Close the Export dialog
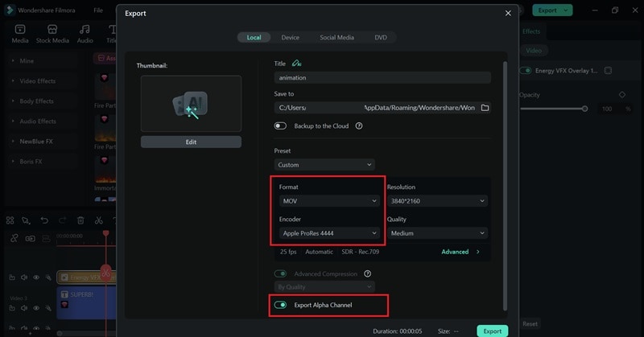 point(508,13)
